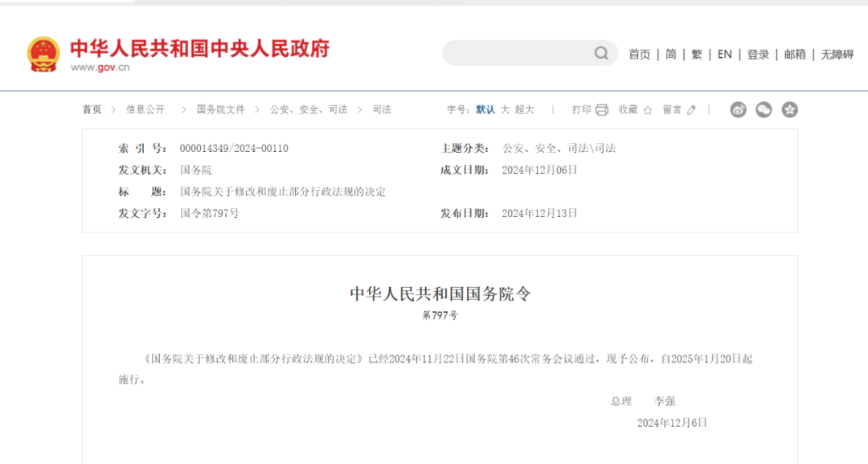Click the national emblem logo
The width and height of the screenshot is (868, 464).
click(x=43, y=54)
